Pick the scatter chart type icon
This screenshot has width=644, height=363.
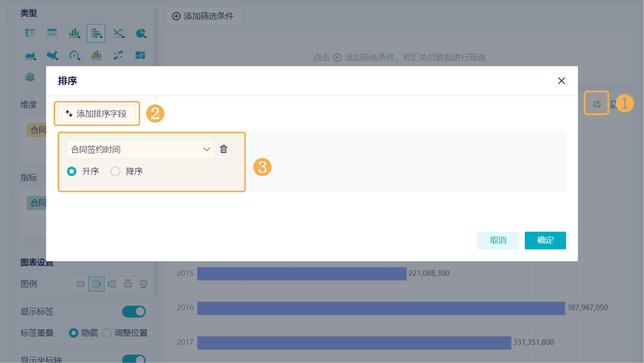pos(118,55)
